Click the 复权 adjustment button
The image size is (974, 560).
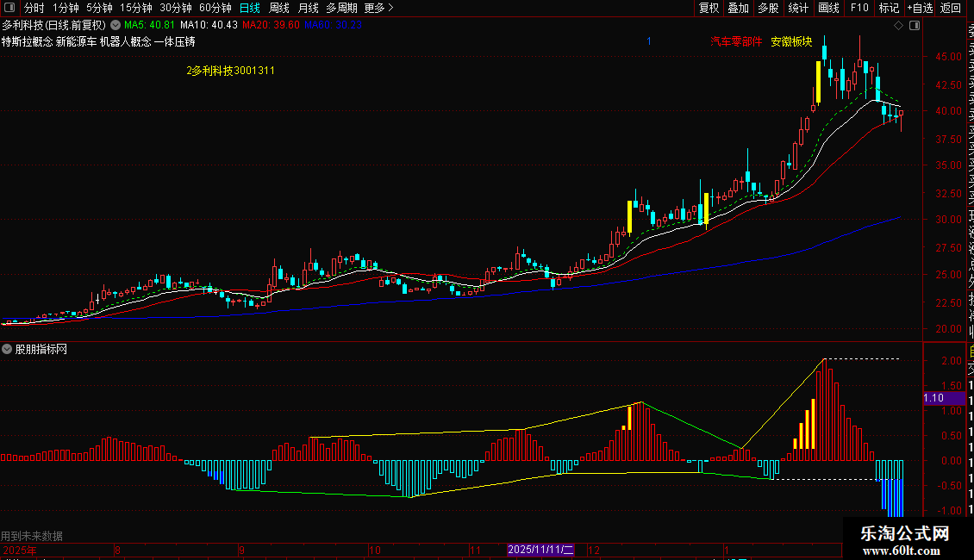coord(709,8)
